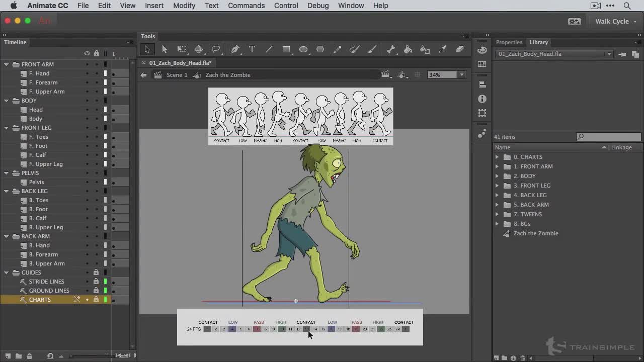This screenshot has height=362, width=644.
Task: Select the Paint Brush tool
Action: point(355,49)
